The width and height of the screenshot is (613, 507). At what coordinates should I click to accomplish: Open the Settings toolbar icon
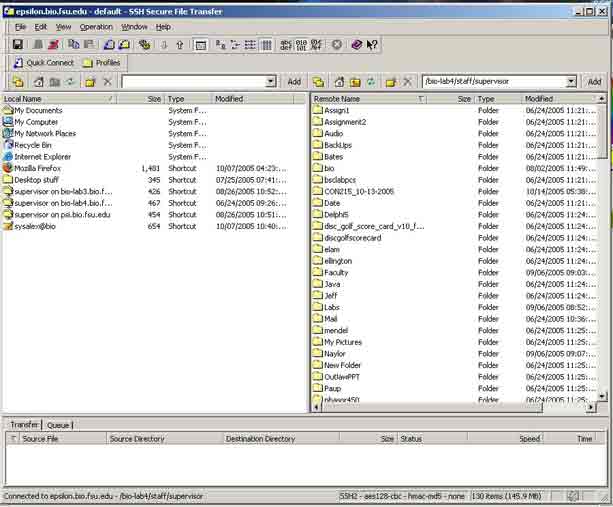(144, 45)
